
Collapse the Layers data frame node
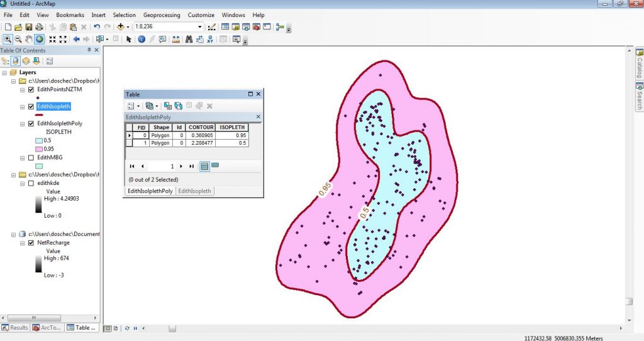tap(4, 72)
